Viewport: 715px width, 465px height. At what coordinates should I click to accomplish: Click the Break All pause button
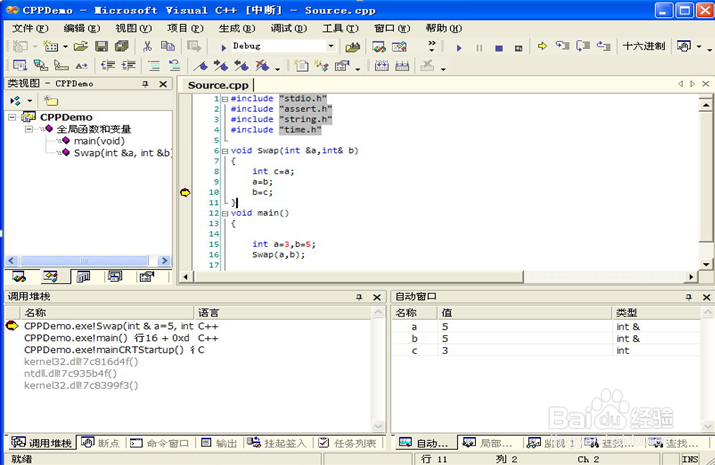[x=479, y=47]
